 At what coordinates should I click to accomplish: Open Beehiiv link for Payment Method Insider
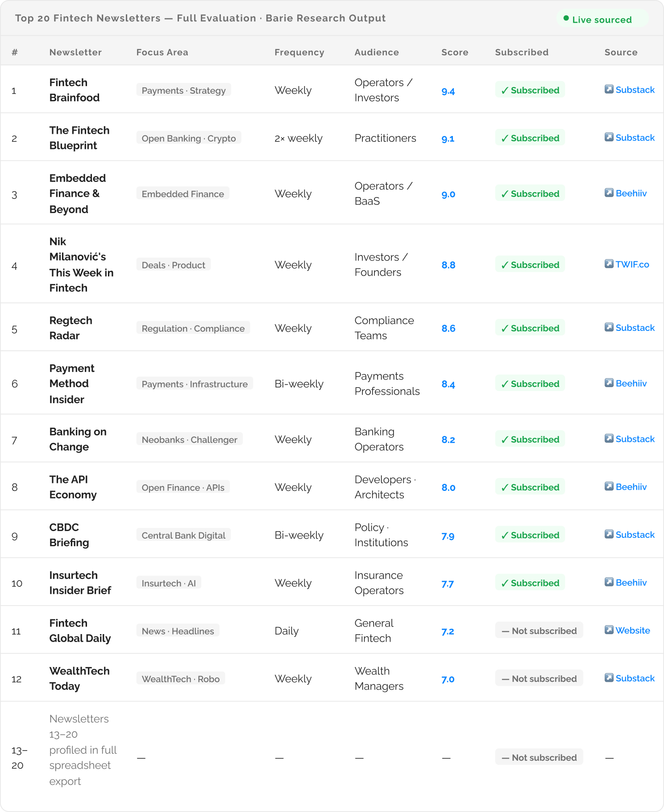[631, 383]
